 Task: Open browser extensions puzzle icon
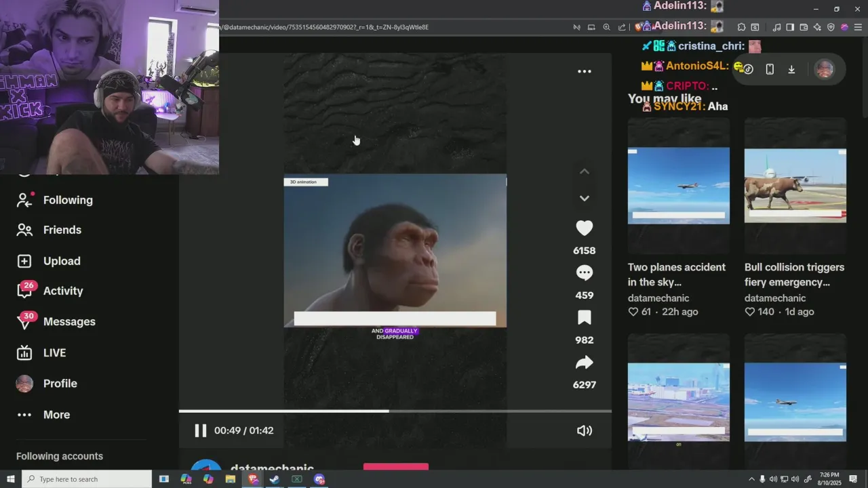click(x=741, y=27)
